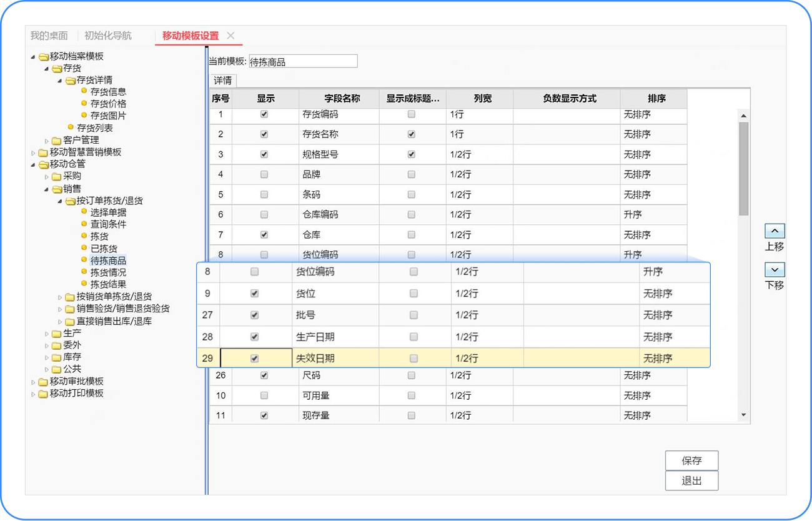Open the 初始化导航 tab

(108, 36)
